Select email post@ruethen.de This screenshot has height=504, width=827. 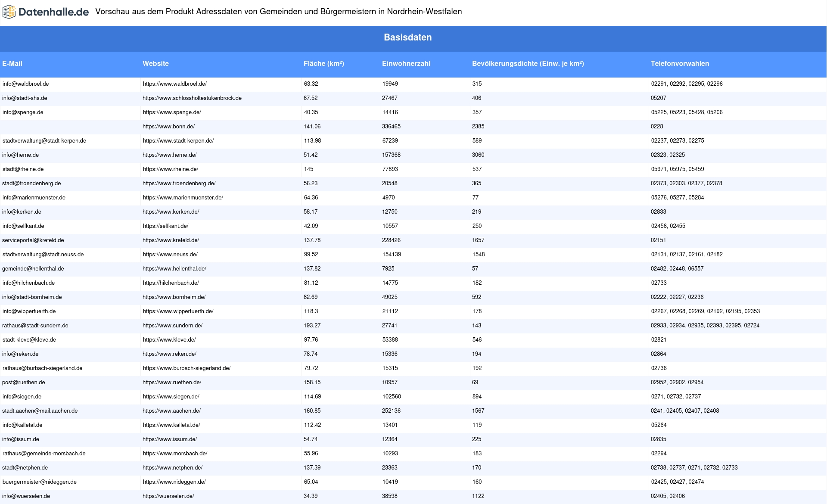[x=24, y=383]
